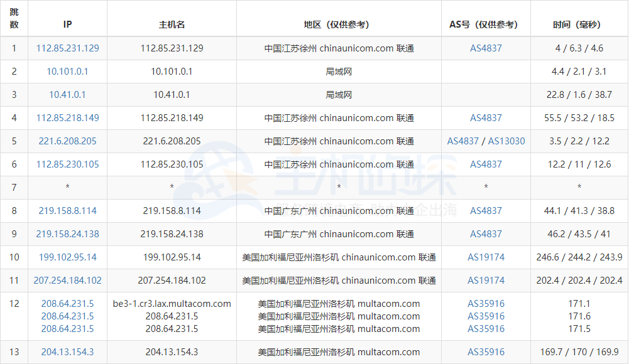
Task: Open the IP link 112.85.231.129 in hop 1
Action: pyautogui.click(x=67, y=48)
